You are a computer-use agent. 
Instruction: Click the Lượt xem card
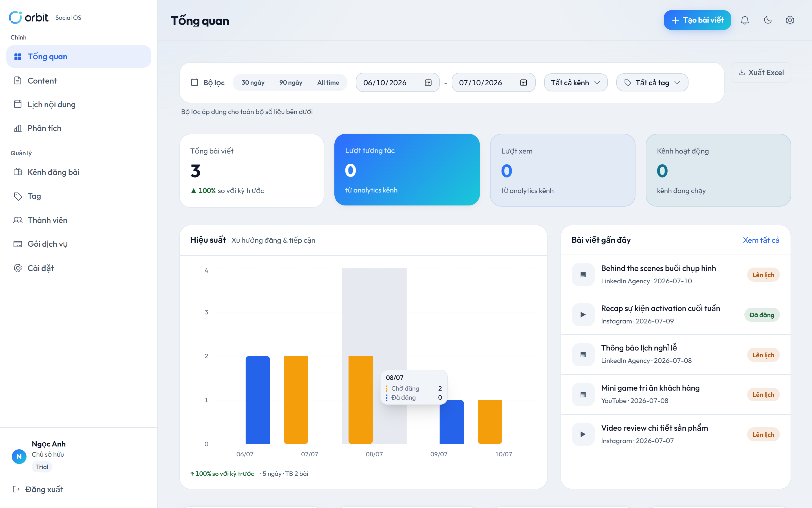click(563, 170)
